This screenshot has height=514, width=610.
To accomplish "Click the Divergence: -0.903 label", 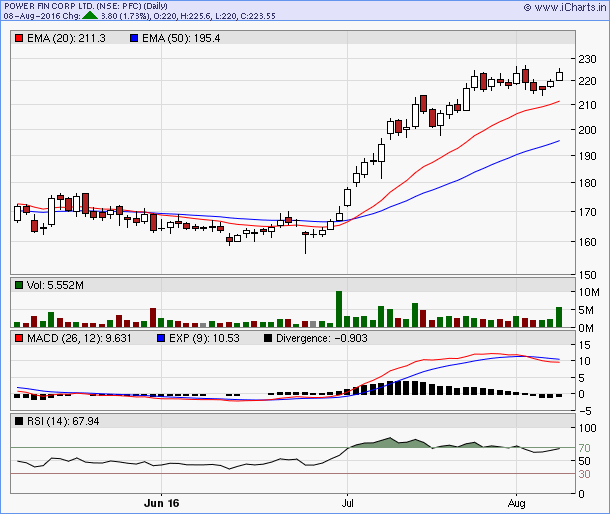I will 322,338.
